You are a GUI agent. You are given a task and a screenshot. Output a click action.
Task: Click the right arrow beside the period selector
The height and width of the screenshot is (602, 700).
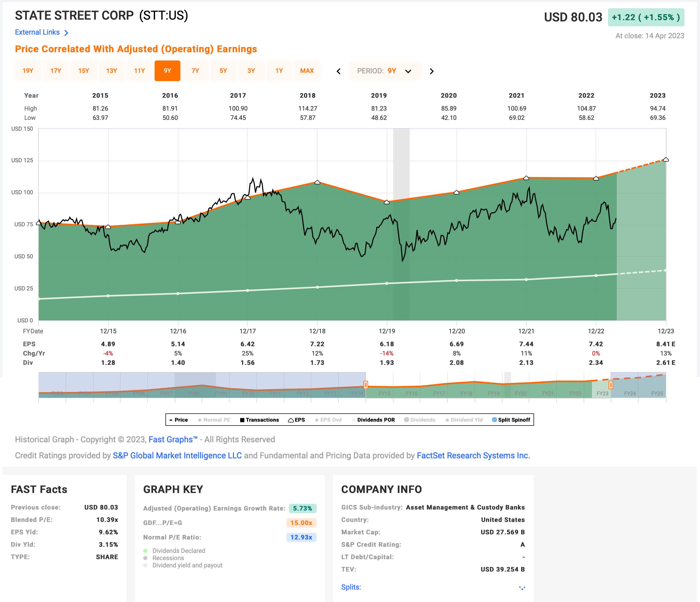click(432, 71)
